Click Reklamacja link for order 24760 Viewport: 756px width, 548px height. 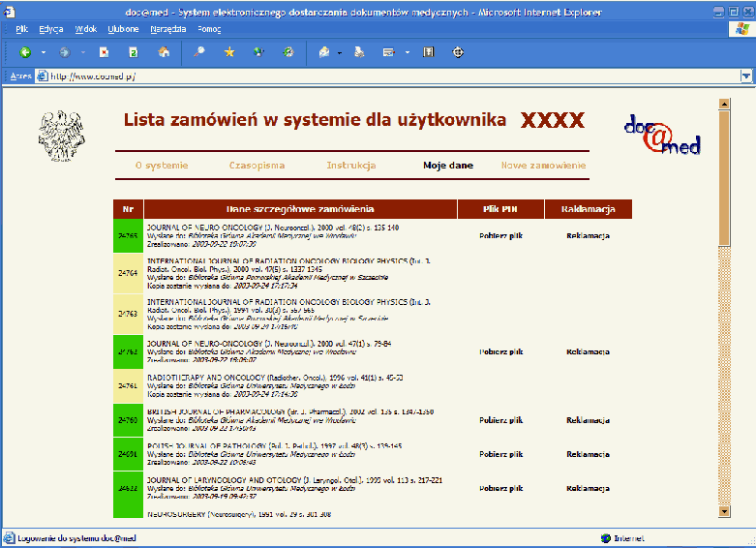[589, 420]
